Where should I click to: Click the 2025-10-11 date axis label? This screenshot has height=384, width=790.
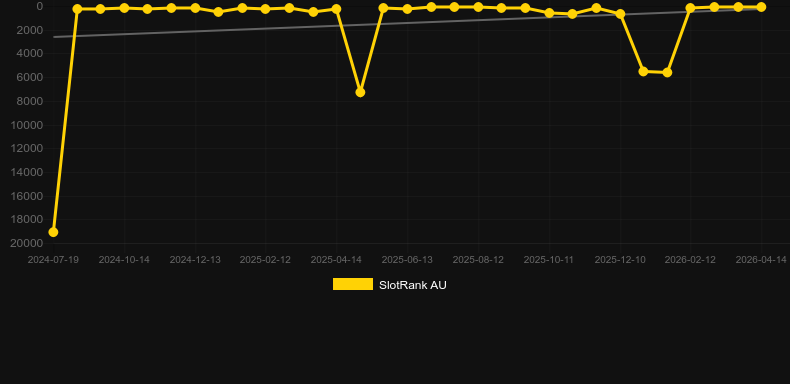point(549,260)
